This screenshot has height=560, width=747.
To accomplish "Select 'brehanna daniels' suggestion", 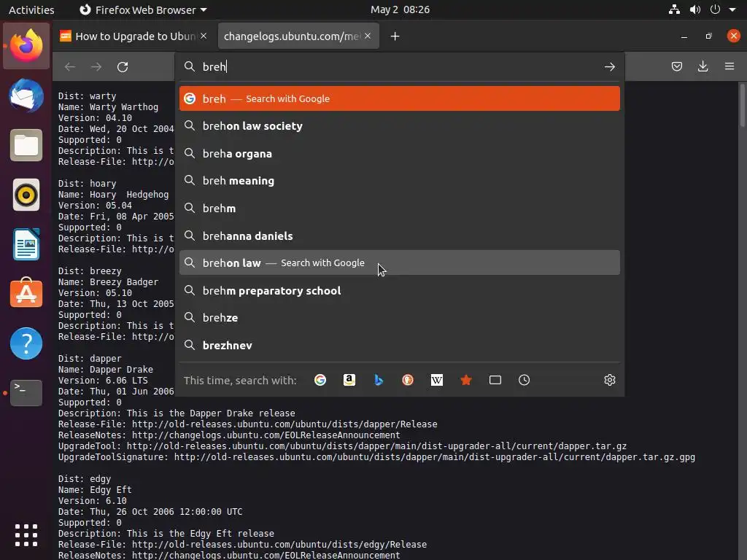I will tap(400, 236).
